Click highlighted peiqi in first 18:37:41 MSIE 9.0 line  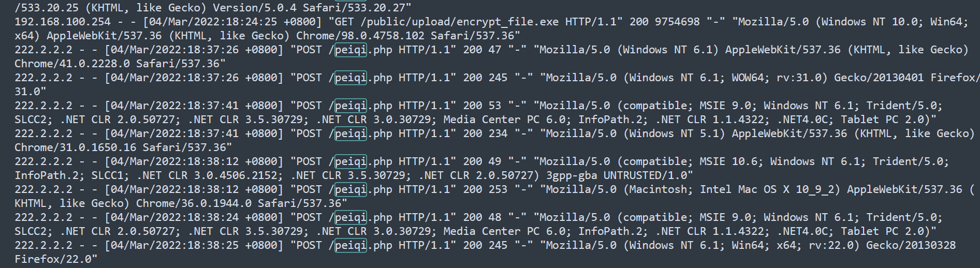point(350,106)
